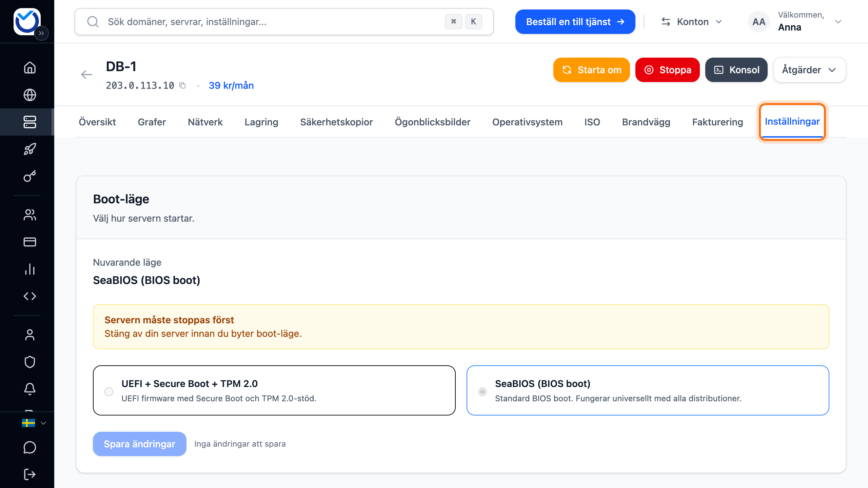Screen dimensions: 868x488
Task: Switch to the Brandvägg tab
Action: 646,122
